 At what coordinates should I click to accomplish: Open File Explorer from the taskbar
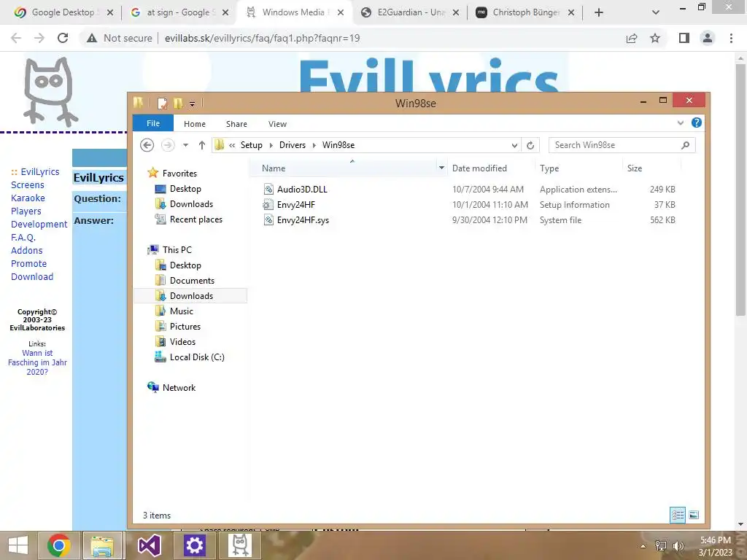102,545
